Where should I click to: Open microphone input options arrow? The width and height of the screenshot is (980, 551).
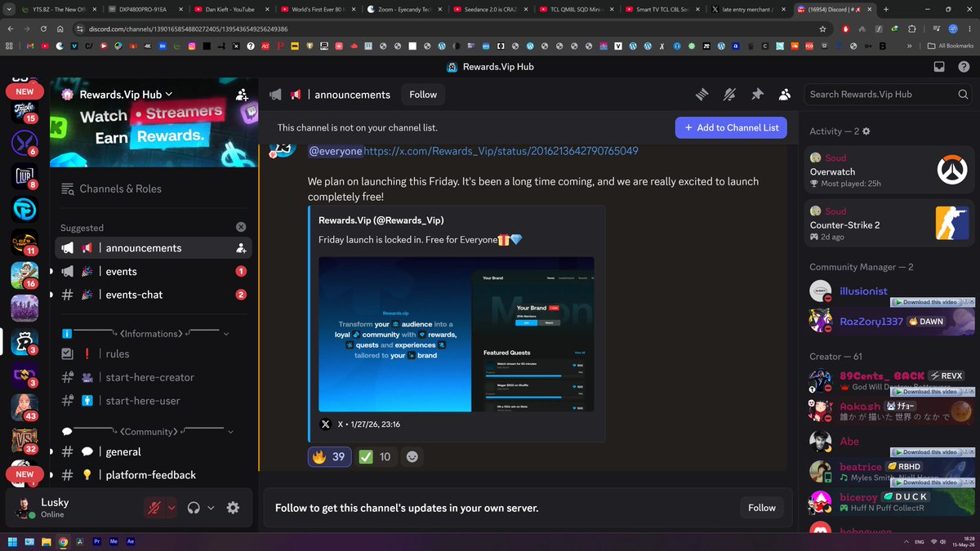coord(171,508)
